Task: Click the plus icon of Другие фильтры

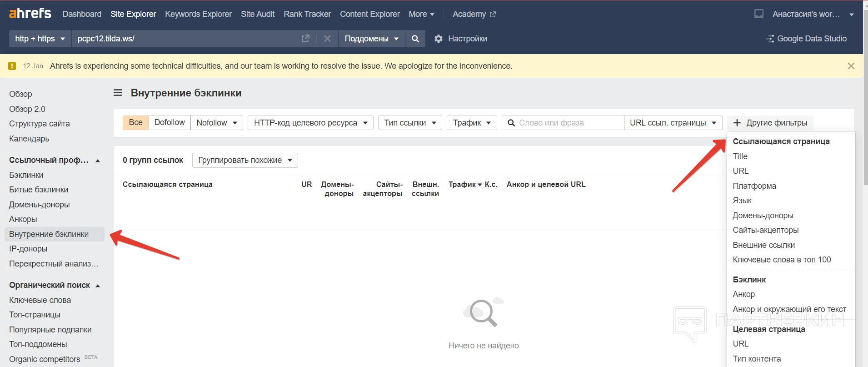Action: [x=737, y=123]
